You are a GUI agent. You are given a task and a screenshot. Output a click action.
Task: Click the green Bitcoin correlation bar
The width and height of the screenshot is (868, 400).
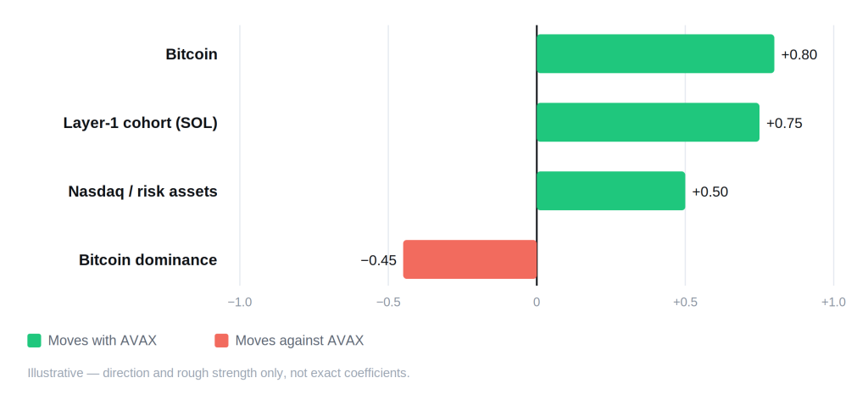655,53
